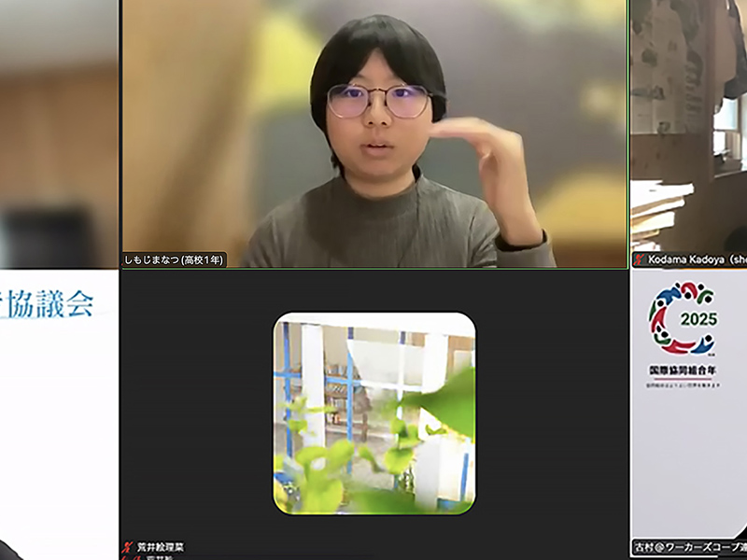
Task: Click the 2025 number inside the logo
Action: point(698,319)
